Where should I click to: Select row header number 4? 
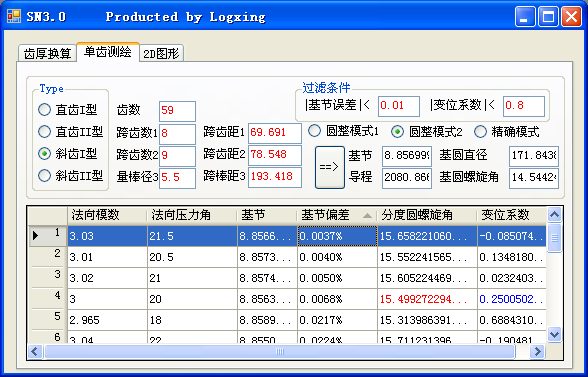[48, 299]
